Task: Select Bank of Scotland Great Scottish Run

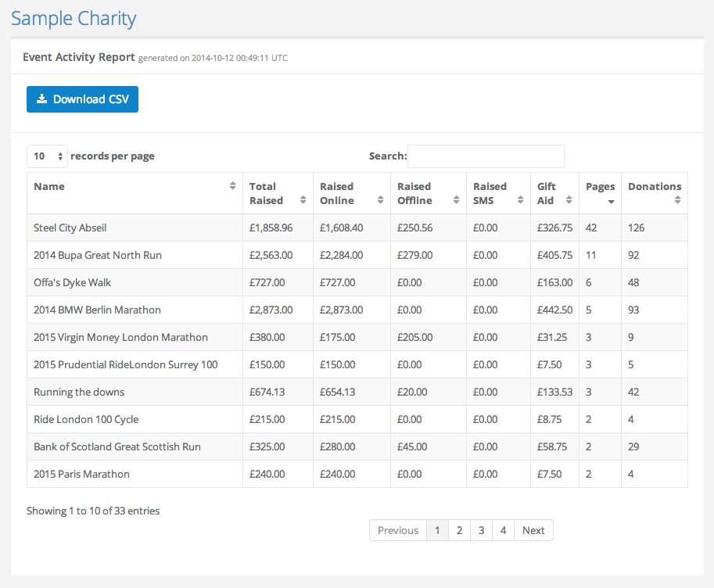Action: point(117,446)
